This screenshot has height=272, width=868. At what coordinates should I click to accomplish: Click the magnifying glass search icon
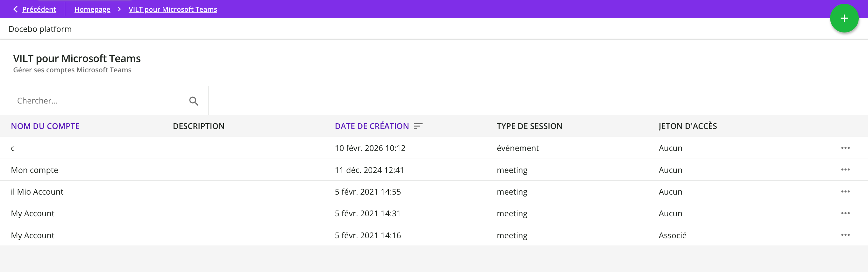pos(193,101)
